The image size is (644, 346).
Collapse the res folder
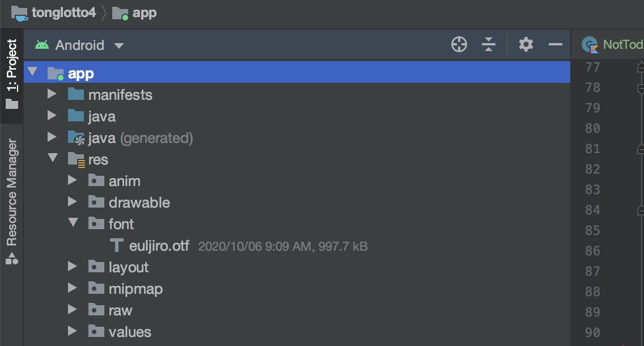tap(53, 159)
